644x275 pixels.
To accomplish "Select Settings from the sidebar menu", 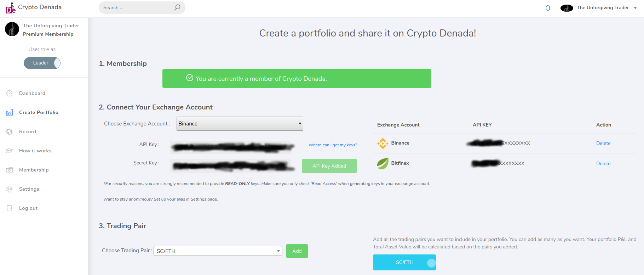I will (29, 189).
